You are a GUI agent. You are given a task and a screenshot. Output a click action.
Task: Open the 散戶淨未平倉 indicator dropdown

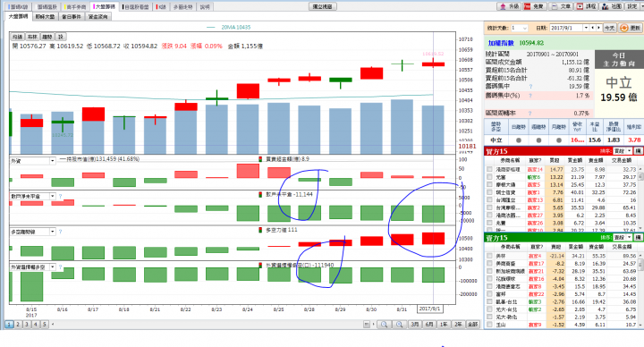(x=53, y=196)
